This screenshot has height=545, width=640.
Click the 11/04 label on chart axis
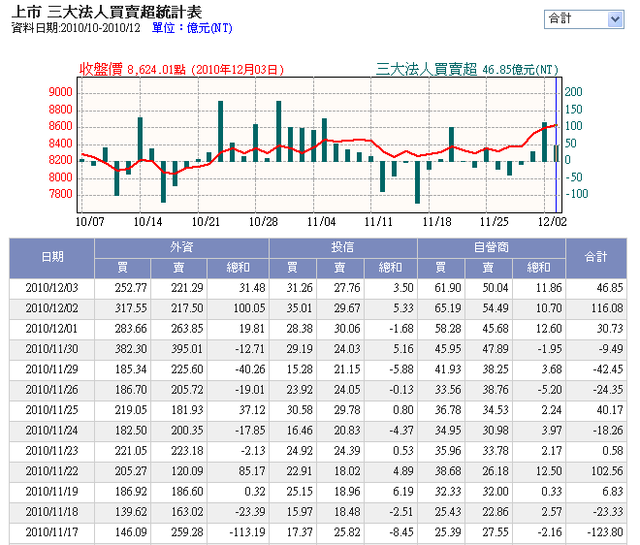[x=321, y=222]
